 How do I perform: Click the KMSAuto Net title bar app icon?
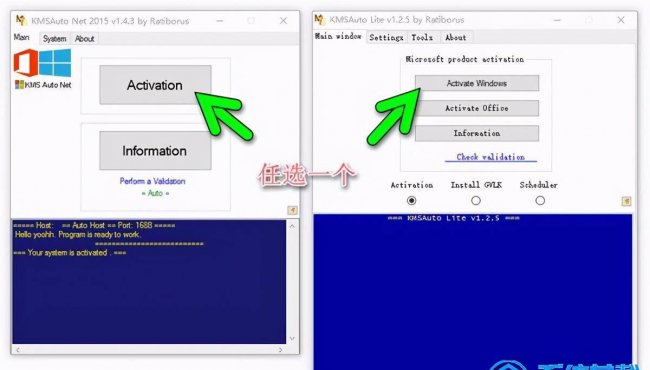[x=21, y=20]
